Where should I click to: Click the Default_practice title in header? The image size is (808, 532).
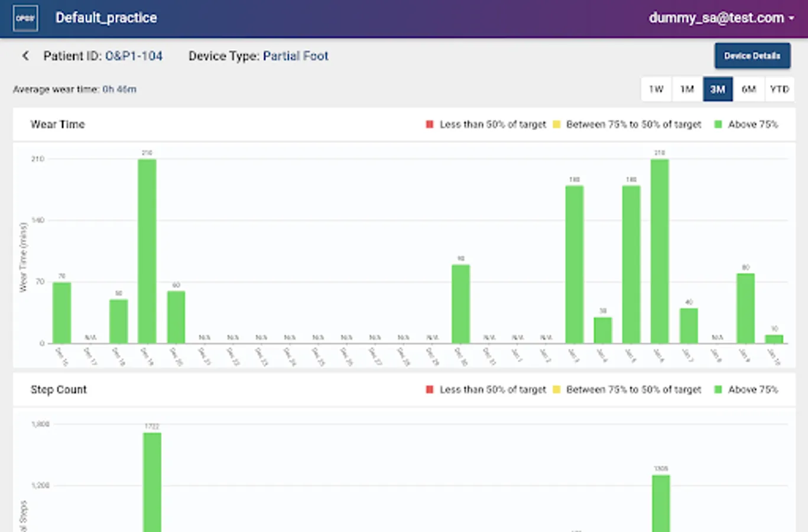(x=106, y=18)
